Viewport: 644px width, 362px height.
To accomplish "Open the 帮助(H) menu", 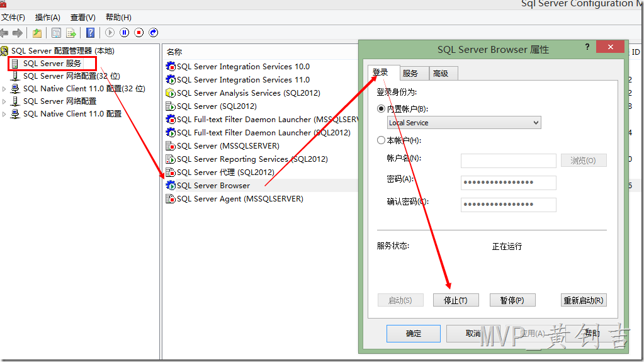I will click(x=118, y=18).
